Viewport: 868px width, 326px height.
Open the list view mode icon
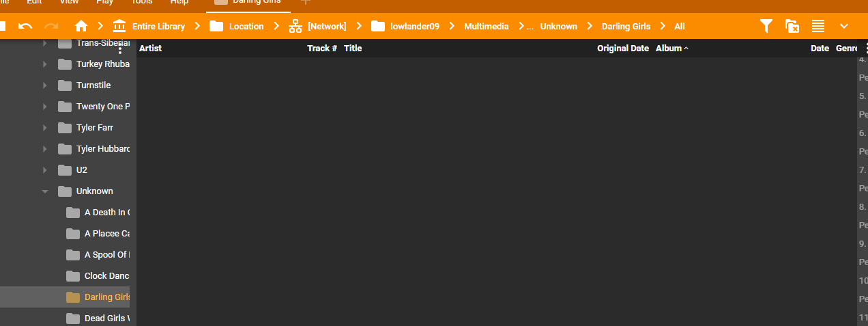(x=818, y=26)
